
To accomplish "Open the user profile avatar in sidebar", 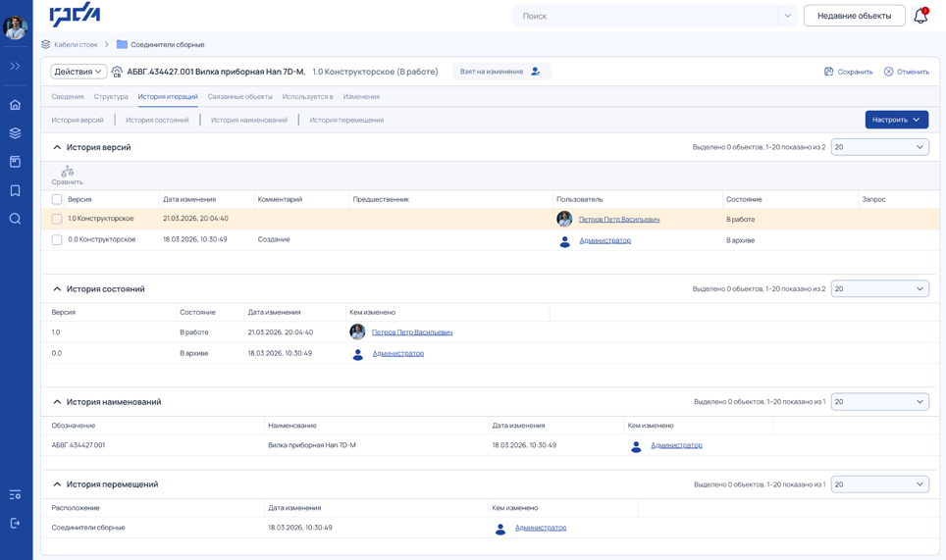I will pos(15,27).
